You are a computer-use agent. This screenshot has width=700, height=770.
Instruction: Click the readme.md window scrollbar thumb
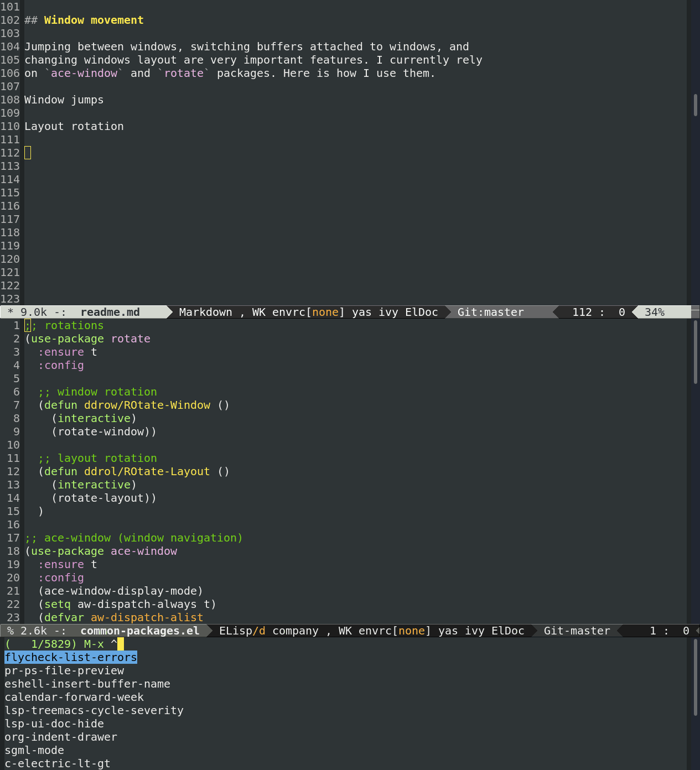(696, 105)
